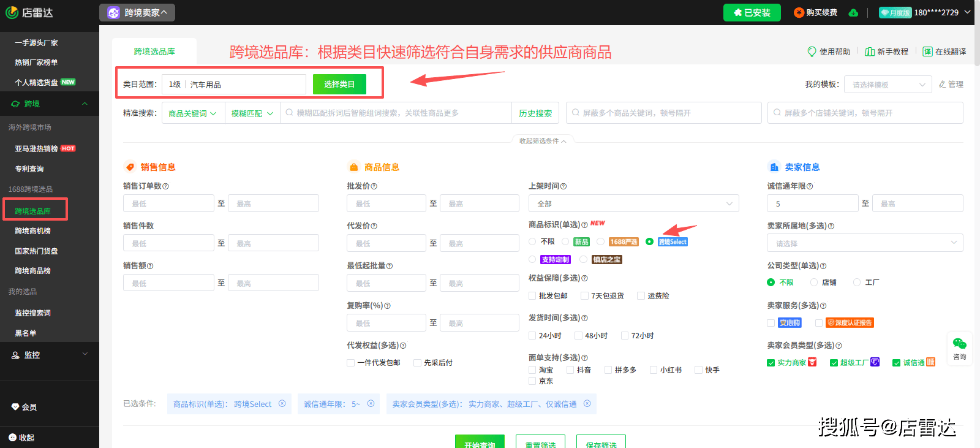Open 一手源头厂家 in sidebar
This screenshot has width=980, height=448.
coord(36,43)
